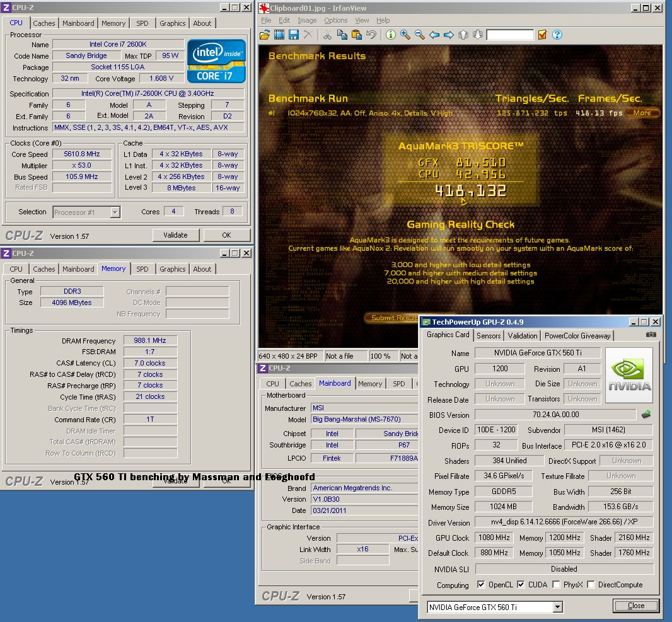Click the IrfanView toolbar page number field

coord(510,35)
